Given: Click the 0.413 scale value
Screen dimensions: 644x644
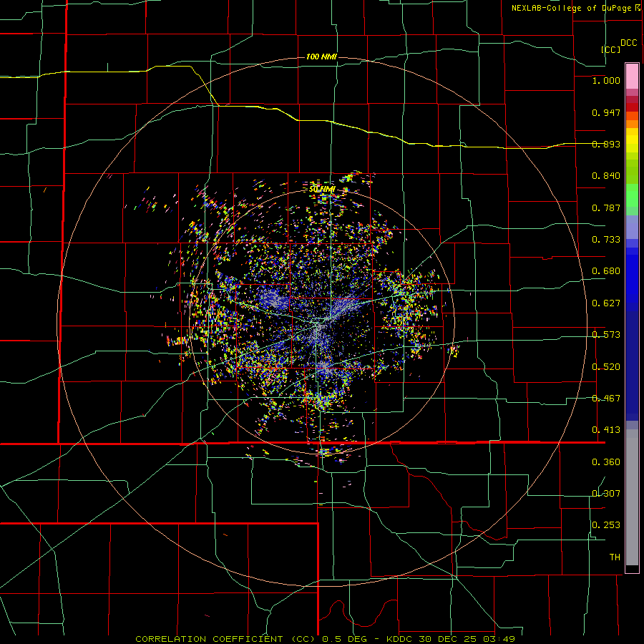Looking at the screenshot, I should 606,430.
